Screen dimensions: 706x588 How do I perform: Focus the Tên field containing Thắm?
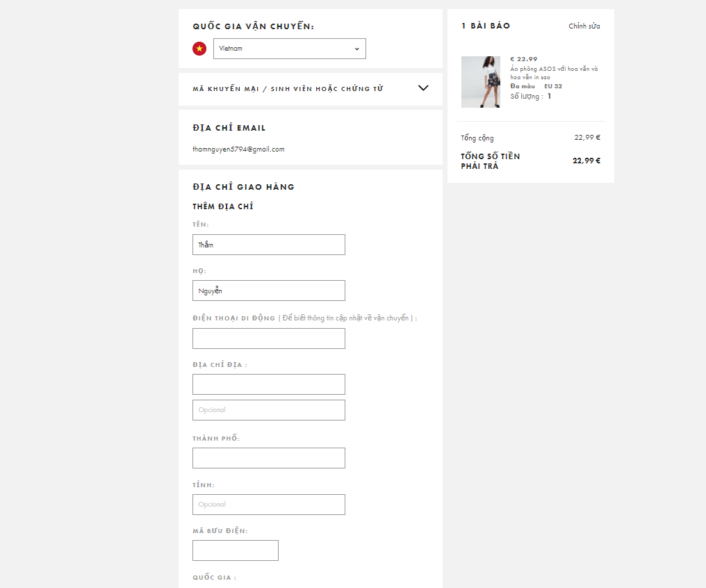(x=268, y=245)
